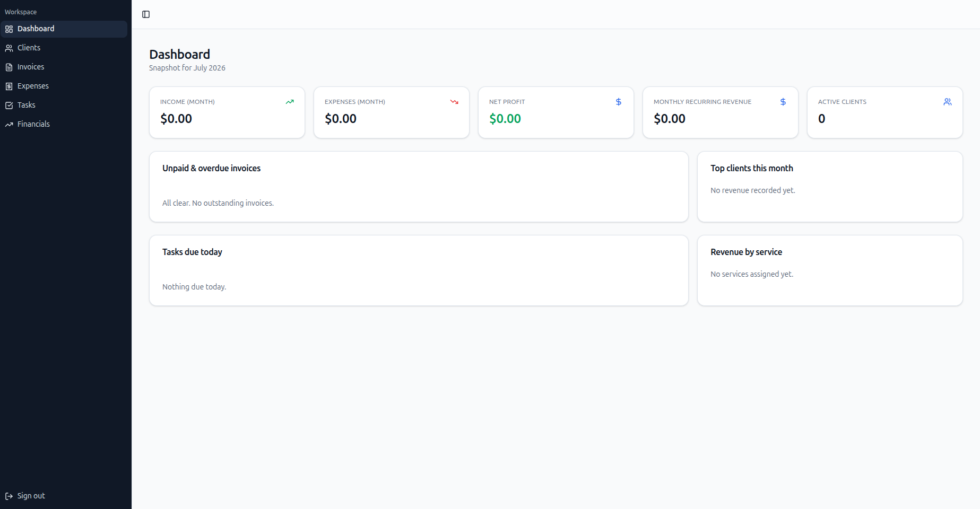Click the Invoices document icon in sidebar
The height and width of the screenshot is (509, 980).
click(9, 67)
